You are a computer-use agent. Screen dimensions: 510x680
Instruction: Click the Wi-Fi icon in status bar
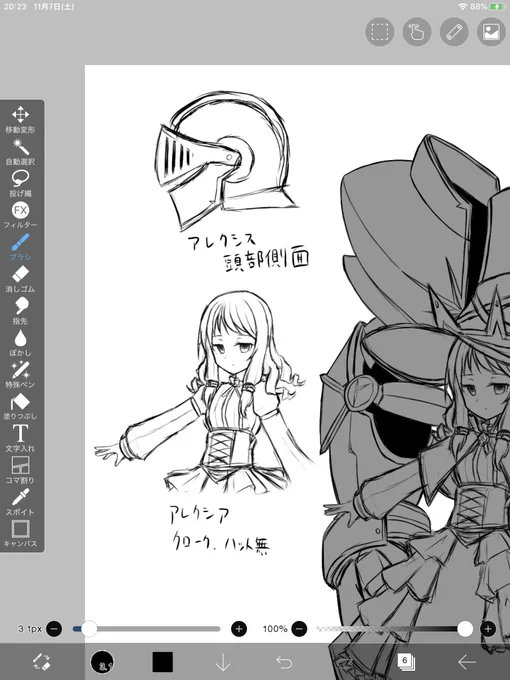point(463,7)
